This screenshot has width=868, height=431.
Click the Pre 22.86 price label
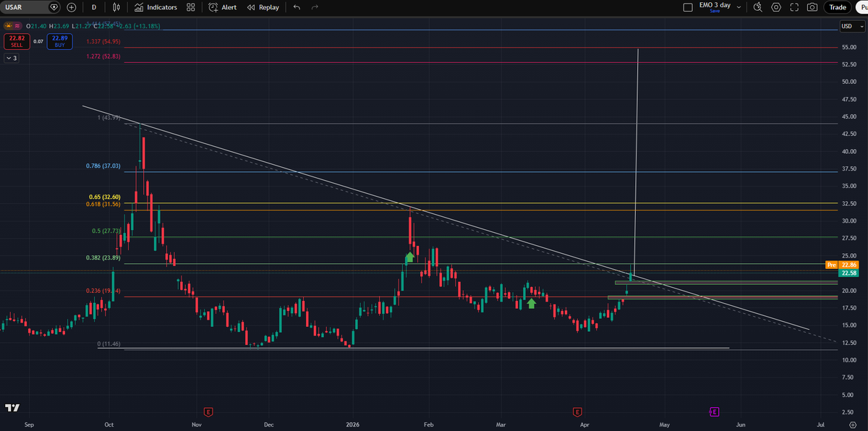tap(841, 265)
